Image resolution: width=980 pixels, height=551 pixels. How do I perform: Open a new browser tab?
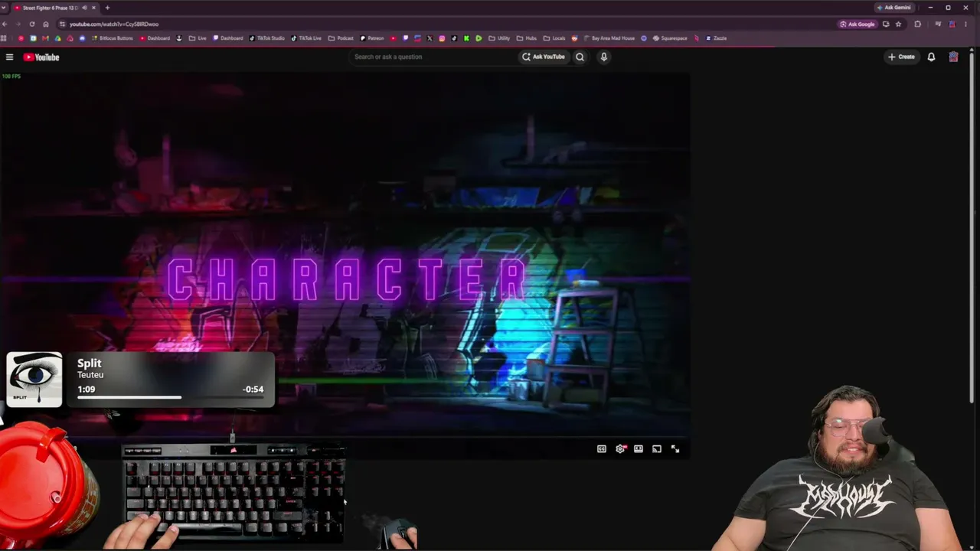(x=107, y=8)
